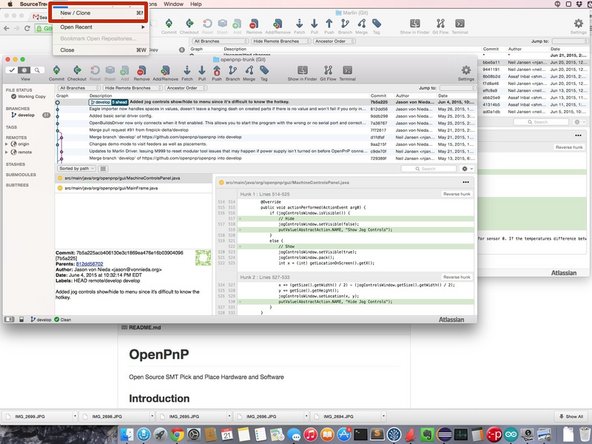Select develop branch in sidebar
Screen dimensions: 592x444
click(26, 115)
